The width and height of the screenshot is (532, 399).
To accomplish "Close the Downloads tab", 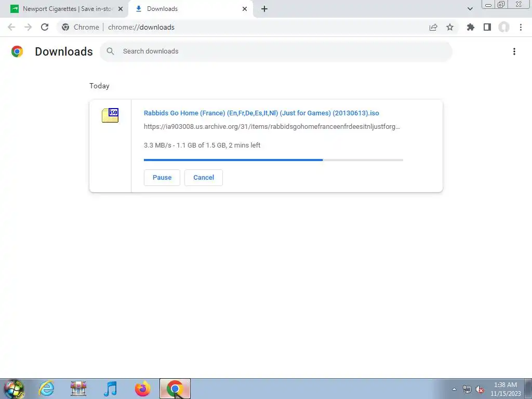I will pyautogui.click(x=245, y=9).
